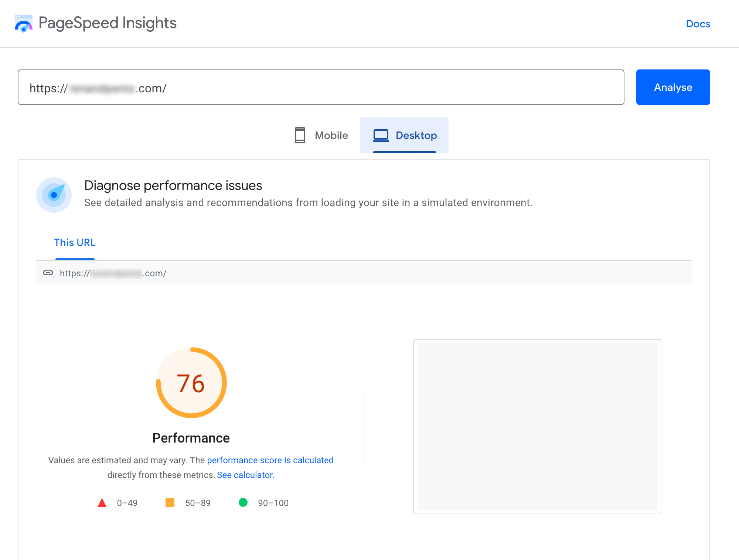Click the PageSpeed Insights title text
This screenshot has width=739, height=560.
(x=108, y=23)
